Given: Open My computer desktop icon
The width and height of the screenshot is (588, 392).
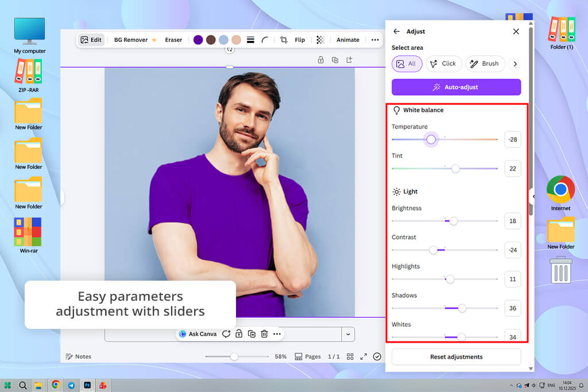Looking at the screenshot, I should click(x=30, y=36).
